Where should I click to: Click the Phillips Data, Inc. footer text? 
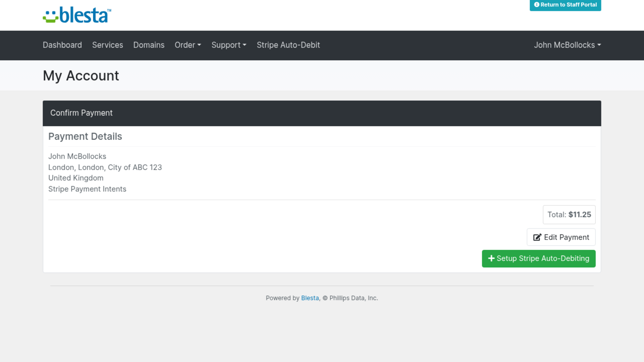point(354,298)
